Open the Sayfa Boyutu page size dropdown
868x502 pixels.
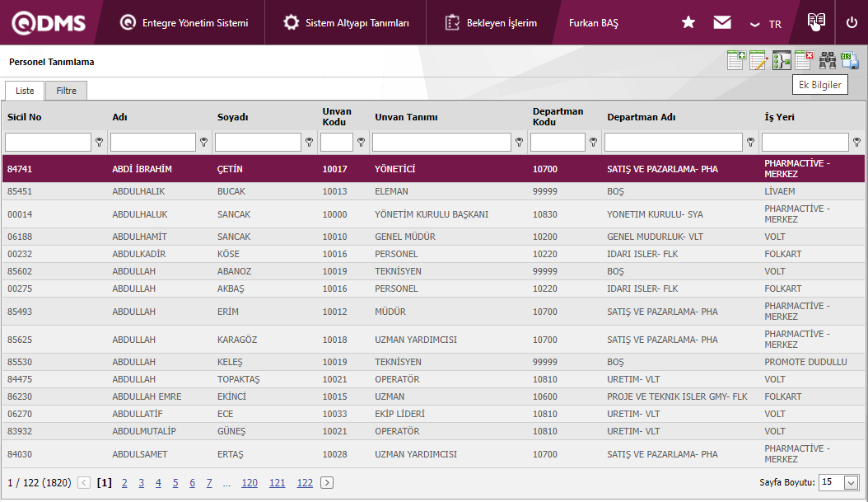[x=839, y=482]
